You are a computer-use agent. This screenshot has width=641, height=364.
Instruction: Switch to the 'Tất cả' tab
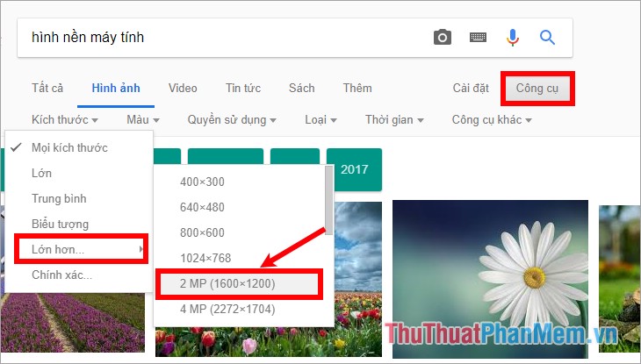47,88
